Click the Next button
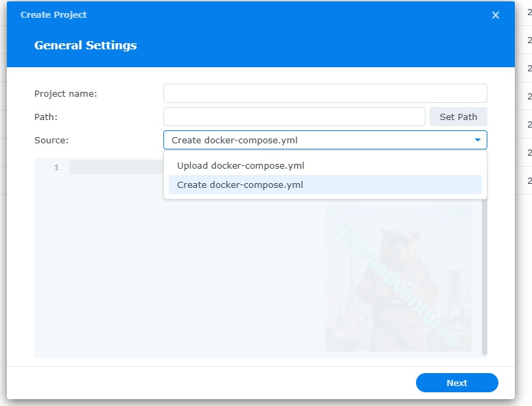 [x=456, y=383]
